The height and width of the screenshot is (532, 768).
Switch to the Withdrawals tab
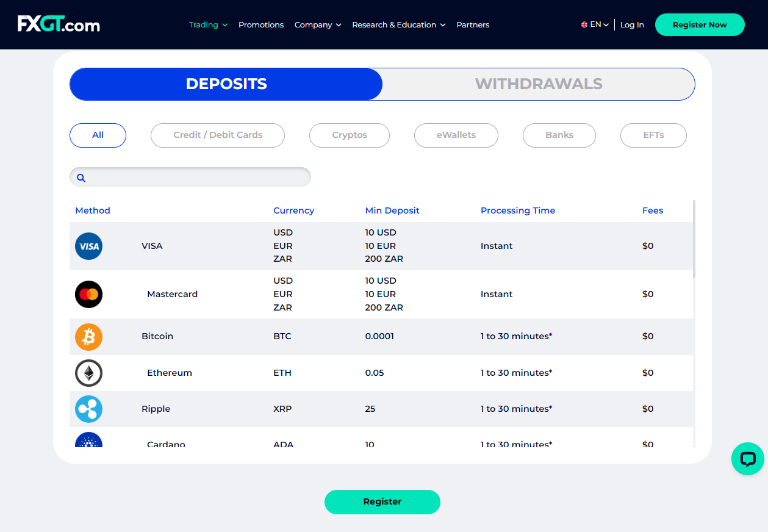click(x=539, y=84)
